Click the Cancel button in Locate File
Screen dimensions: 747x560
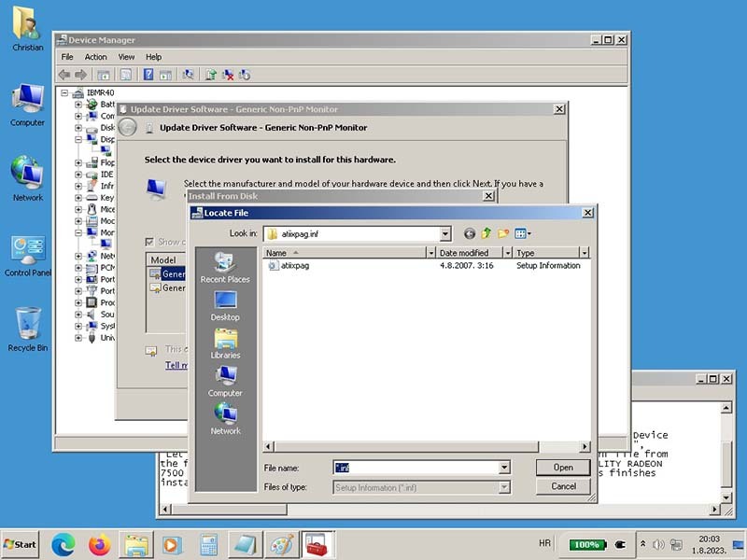coord(563,486)
